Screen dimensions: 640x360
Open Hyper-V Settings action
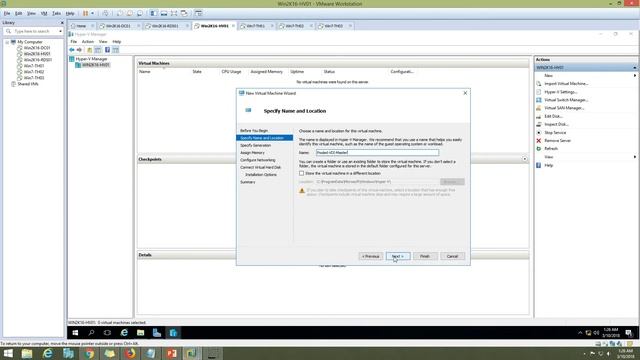[x=561, y=92]
